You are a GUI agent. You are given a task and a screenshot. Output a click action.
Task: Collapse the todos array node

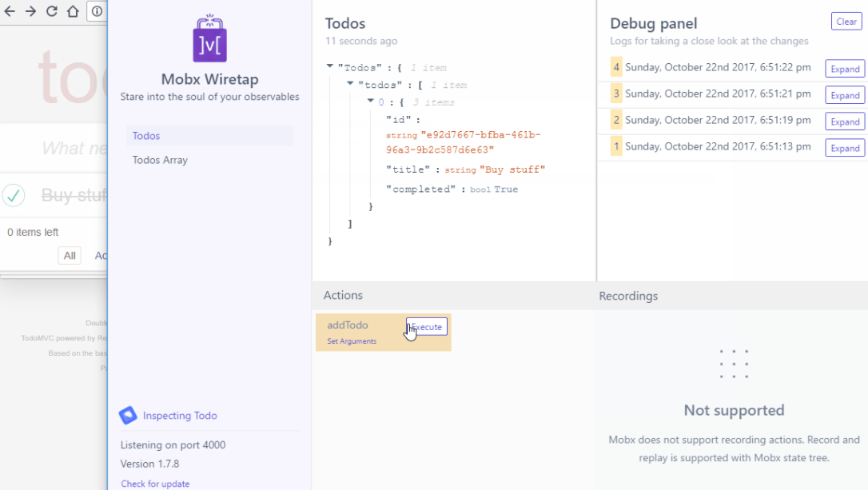[348, 85]
